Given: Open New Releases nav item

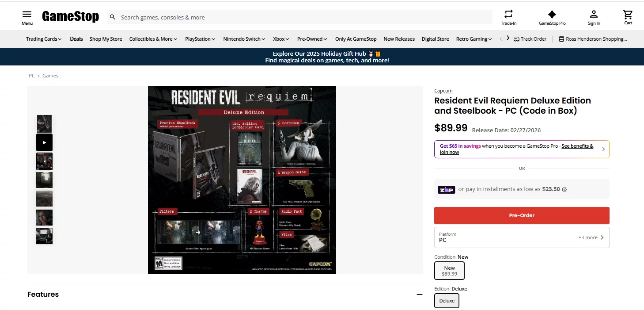Looking at the screenshot, I should coord(399,39).
